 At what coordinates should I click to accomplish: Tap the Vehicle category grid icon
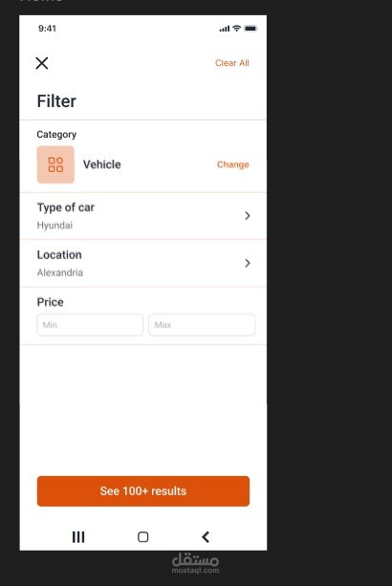click(55, 164)
